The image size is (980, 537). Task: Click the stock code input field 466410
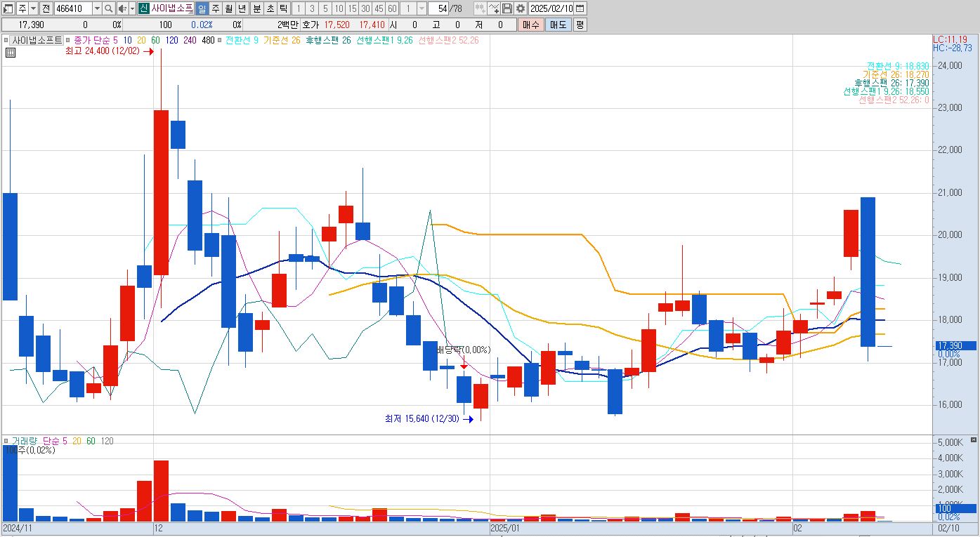pyautogui.click(x=73, y=8)
